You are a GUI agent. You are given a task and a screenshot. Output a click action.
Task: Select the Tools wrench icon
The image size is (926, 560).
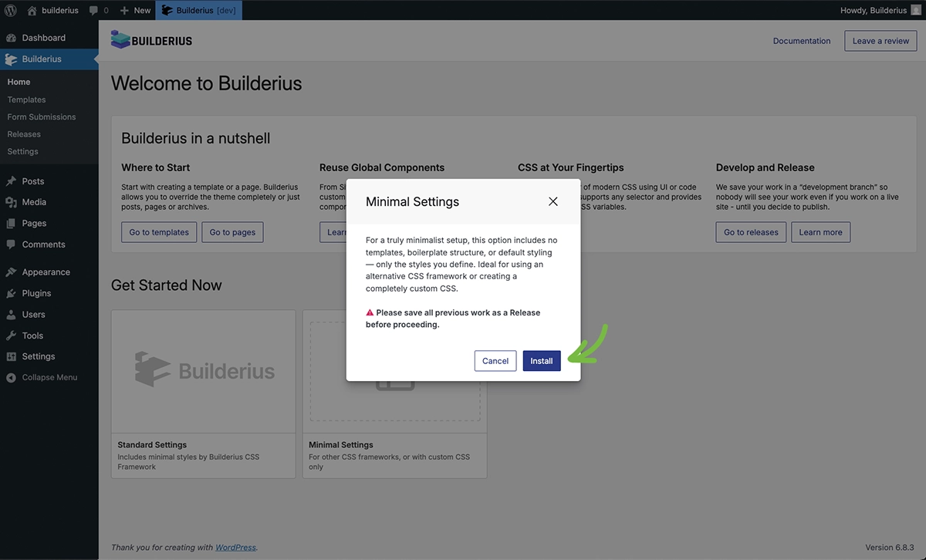(11, 335)
